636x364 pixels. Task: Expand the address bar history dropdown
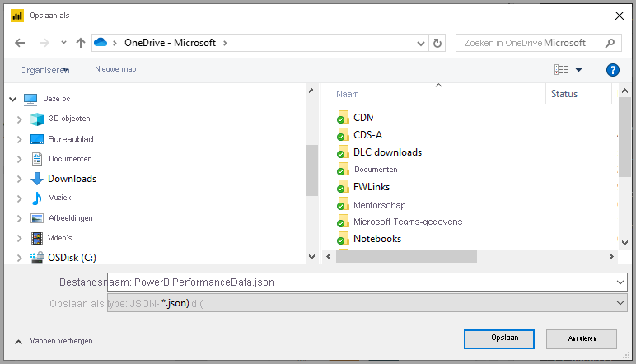coord(421,44)
